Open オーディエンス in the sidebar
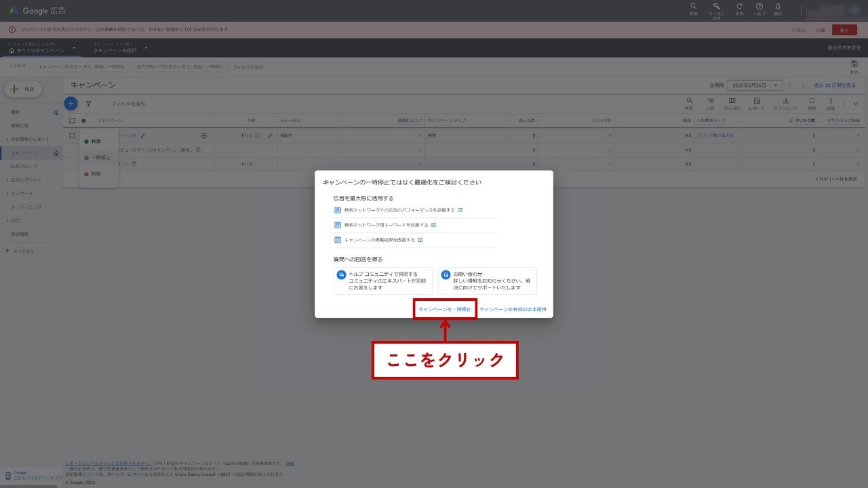Image resolution: width=868 pixels, height=488 pixels. tap(26, 207)
